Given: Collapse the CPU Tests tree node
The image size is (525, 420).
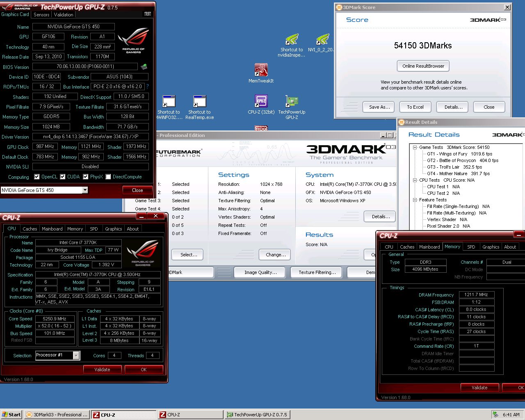Looking at the screenshot, I should pos(415,180).
